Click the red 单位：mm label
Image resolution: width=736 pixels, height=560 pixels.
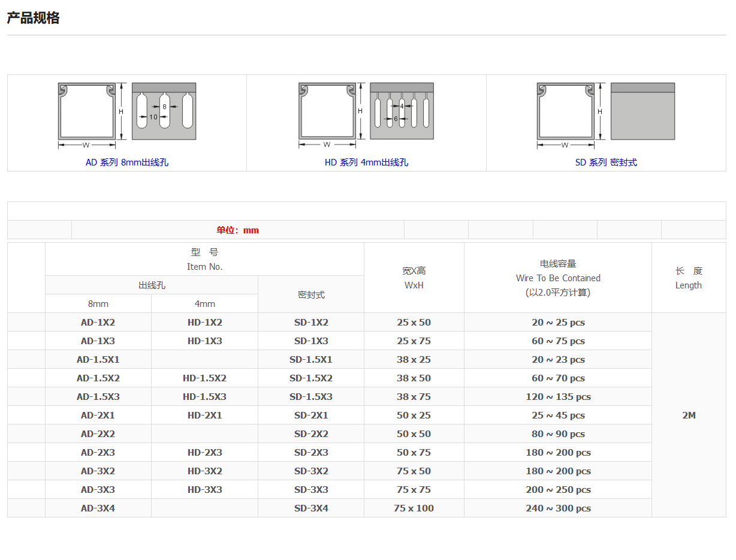point(237,230)
